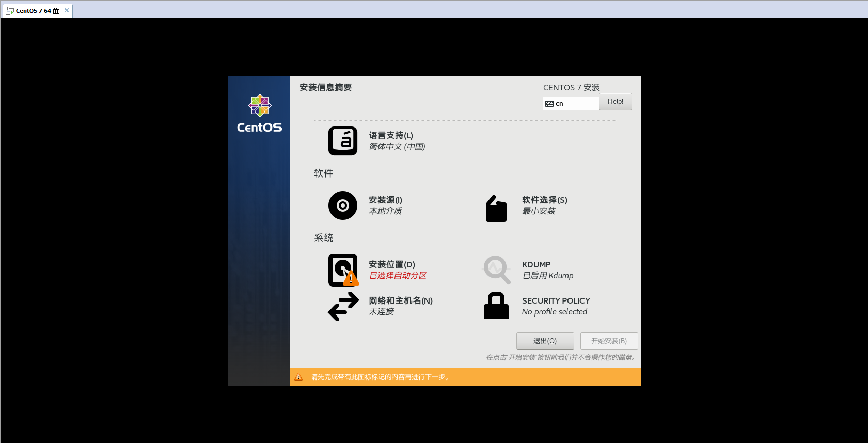Click the 开始安装(B) begin installation button
The height and width of the screenshot is (443, 868).
[x=609, y=341]
